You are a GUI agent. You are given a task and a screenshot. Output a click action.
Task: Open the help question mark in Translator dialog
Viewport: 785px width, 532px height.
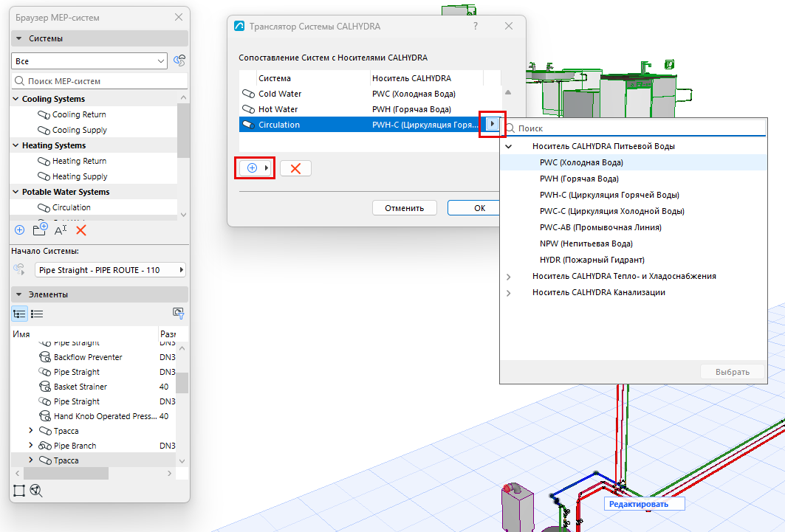(476, 26)
